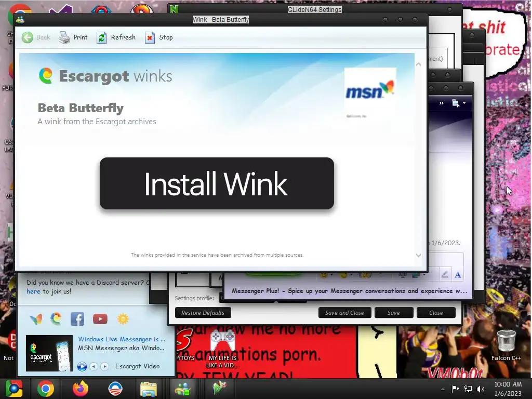Viewport: 532px width, 399px height.
Task: Click the Refresh icon in the Wink toolbar
Action: click(x=101, y=37)
